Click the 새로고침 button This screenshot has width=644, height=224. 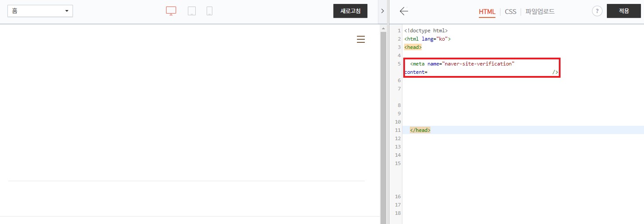350,11
